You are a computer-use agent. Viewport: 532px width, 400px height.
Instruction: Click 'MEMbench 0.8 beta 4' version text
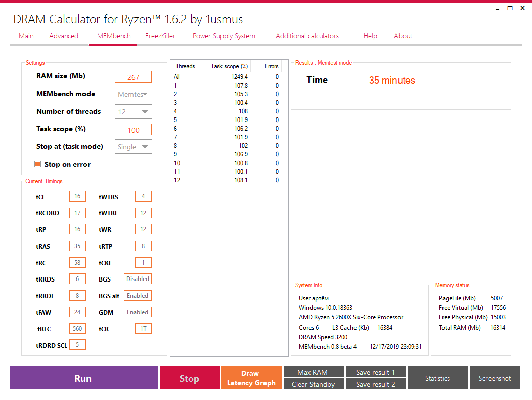328,347
